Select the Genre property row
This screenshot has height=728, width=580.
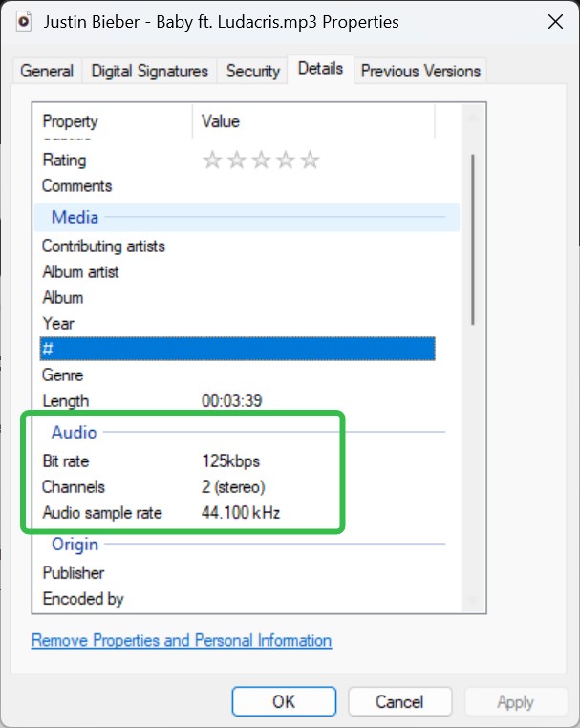237,375
